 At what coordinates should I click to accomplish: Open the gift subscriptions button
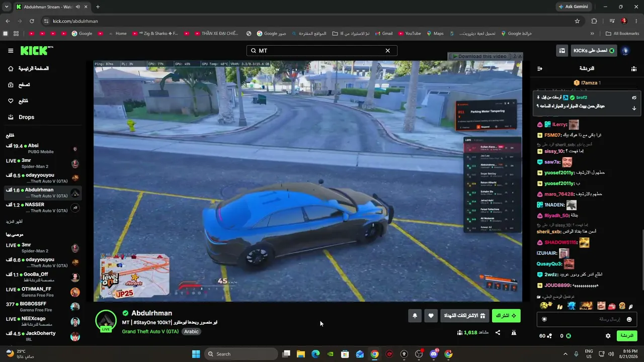pos(466,316)
